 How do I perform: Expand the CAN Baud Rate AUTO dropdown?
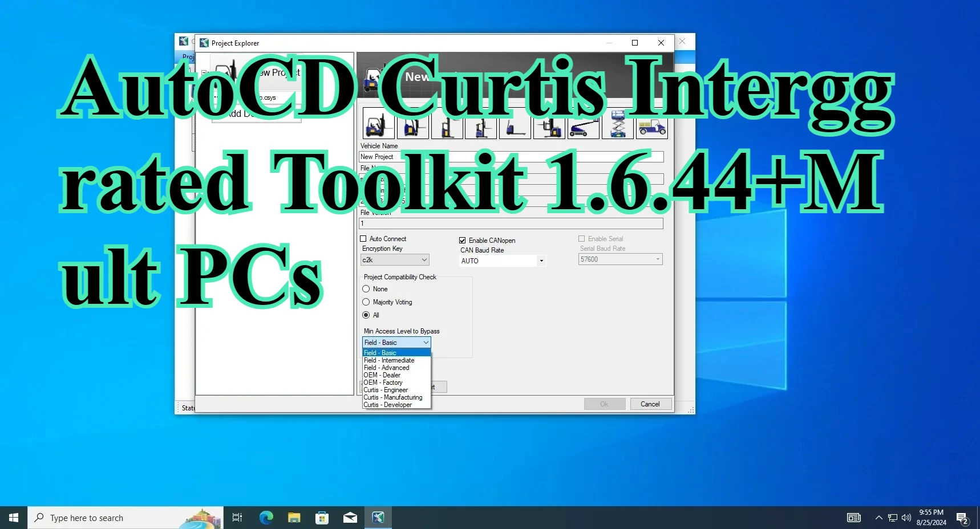(541, 261)
